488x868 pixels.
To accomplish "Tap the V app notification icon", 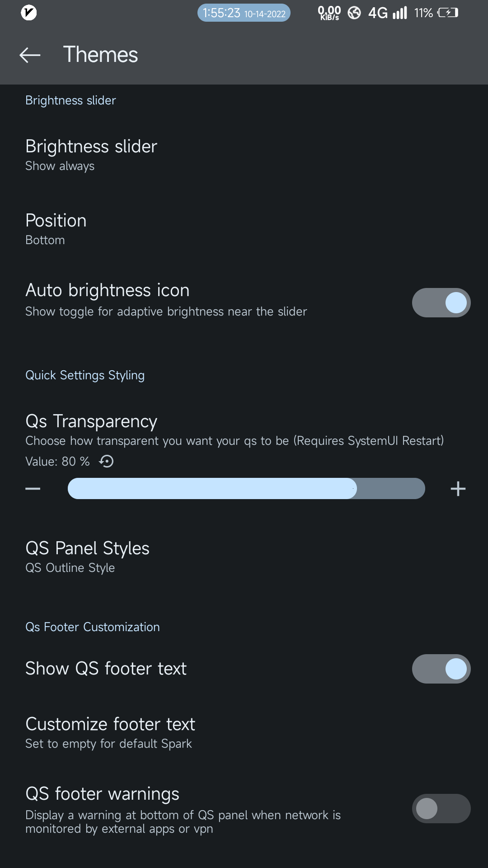I will [29, 13].
